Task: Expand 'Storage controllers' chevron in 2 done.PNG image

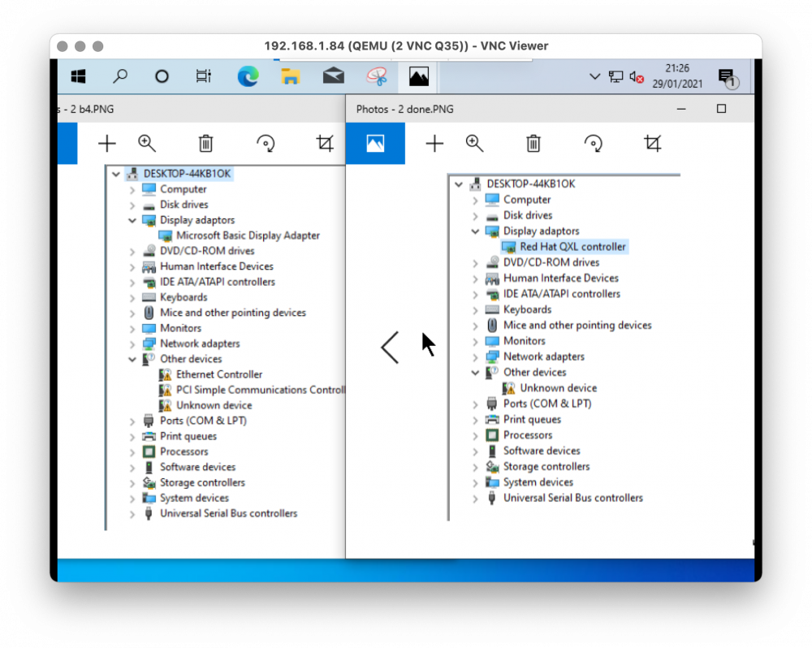Action: tap(475, 467)
